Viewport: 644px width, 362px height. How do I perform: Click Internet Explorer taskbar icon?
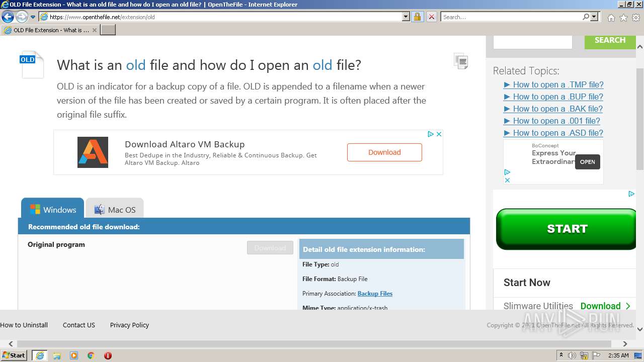click(x=39, y=355)
